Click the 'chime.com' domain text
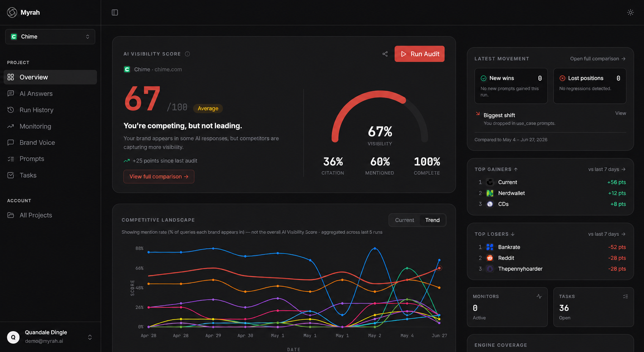The height and width of the screenshot is (352, 644). click(x=168, y=69)
